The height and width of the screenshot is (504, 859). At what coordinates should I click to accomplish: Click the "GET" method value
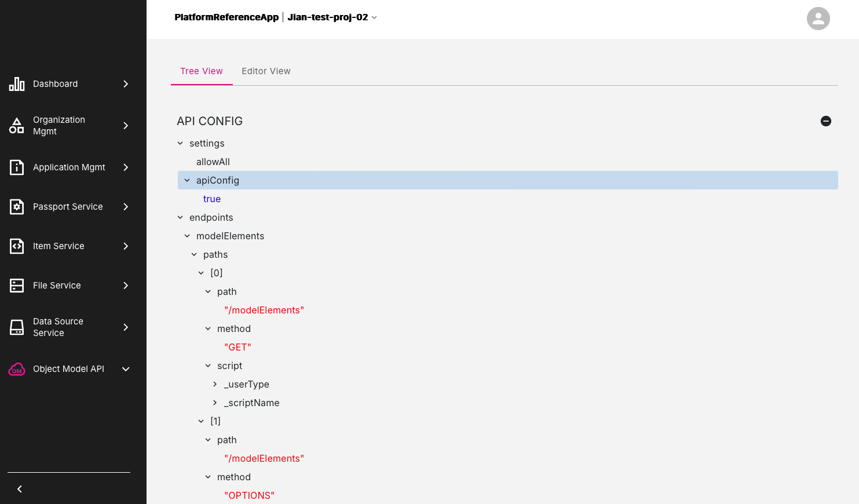pyautogui.click(x=237, y=347)
